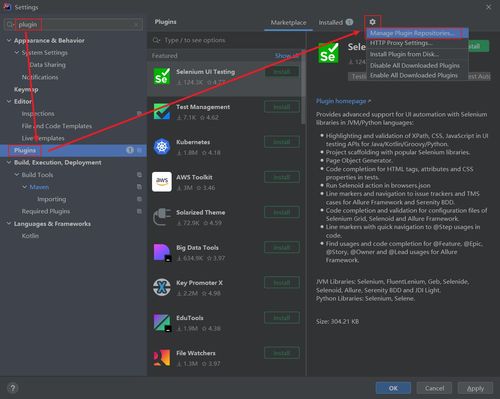
Task: Click the project-level icon beside Build Tools
Action: click(139, 175)
